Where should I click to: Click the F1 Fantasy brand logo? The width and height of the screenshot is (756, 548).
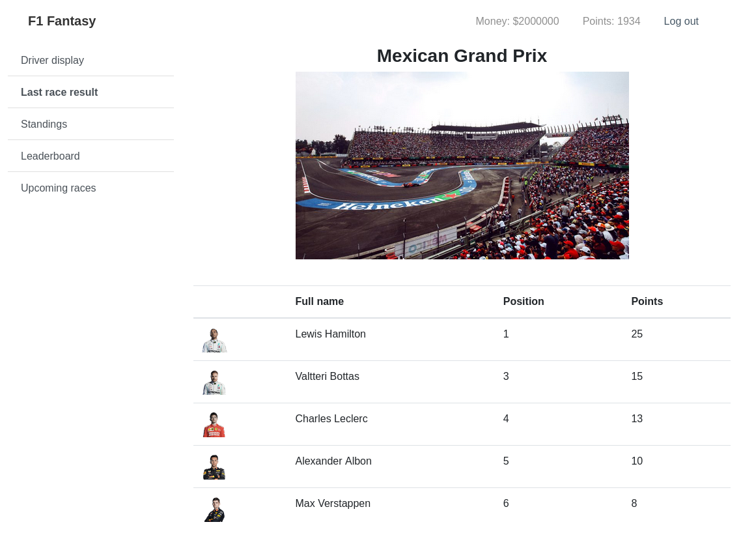(x=62, y=22)
